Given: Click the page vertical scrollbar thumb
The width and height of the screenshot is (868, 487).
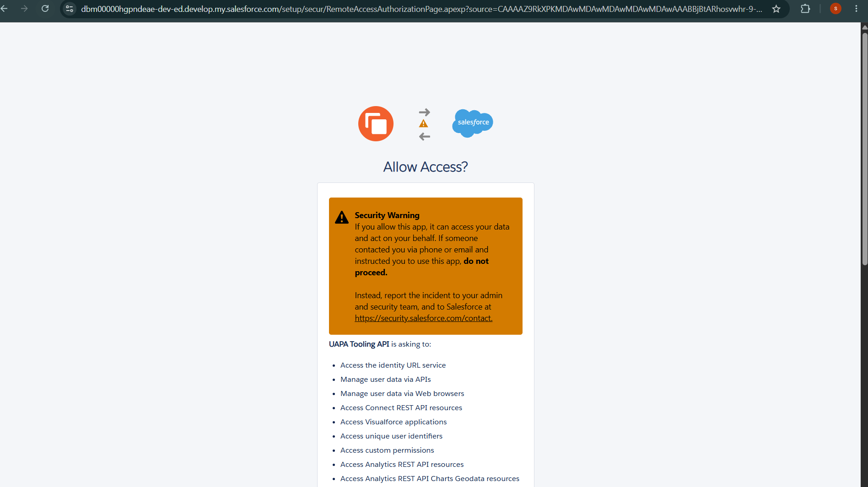Looking at the screenshot, I should pyautogui.click(x=864, y=149).
